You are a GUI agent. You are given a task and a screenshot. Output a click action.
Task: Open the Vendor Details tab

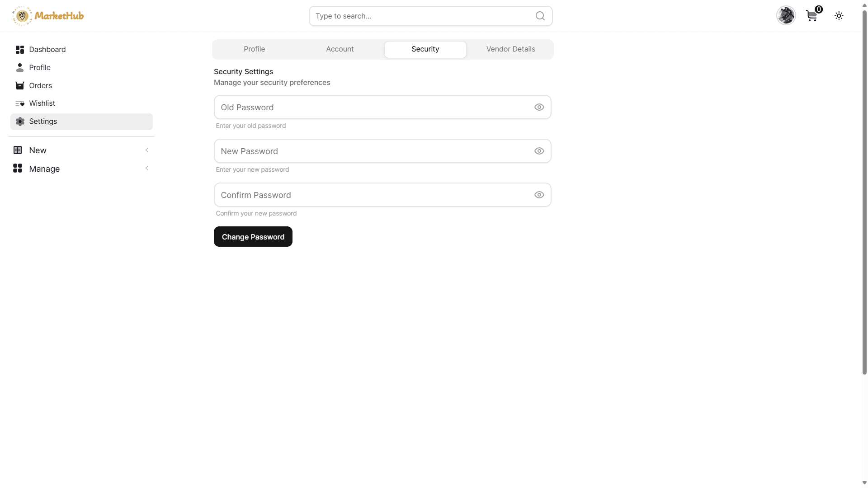coord(511,49)
